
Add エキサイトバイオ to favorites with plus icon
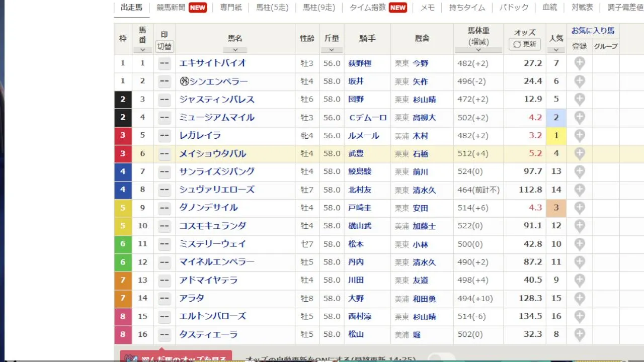point(580,63)
